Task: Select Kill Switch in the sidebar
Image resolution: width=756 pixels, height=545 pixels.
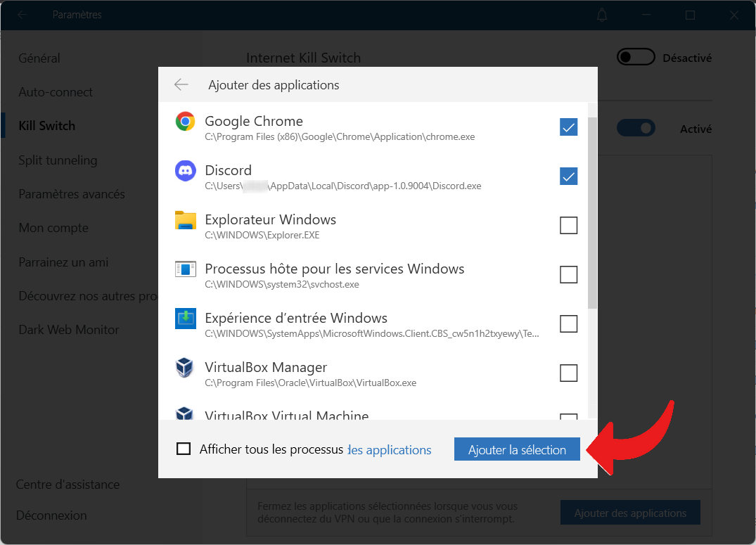Action: 47,126
